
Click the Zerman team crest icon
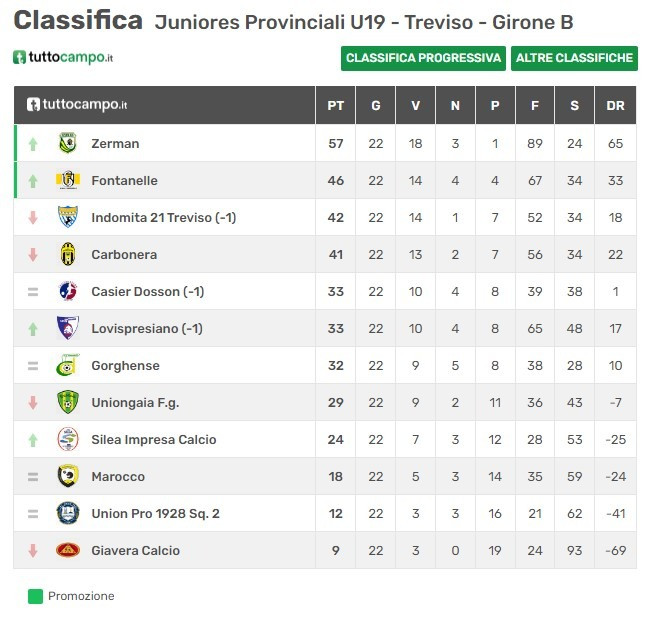(67, 143)
